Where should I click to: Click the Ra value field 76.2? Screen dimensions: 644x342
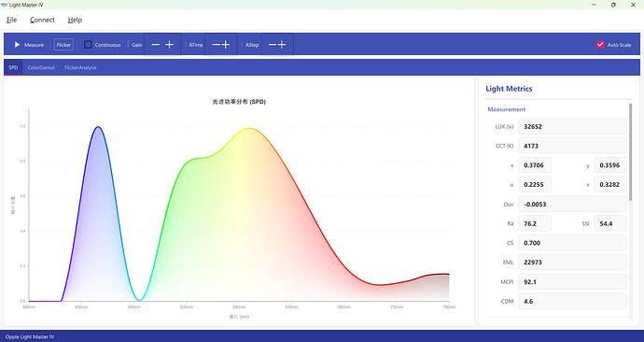[x=535, y=223]
